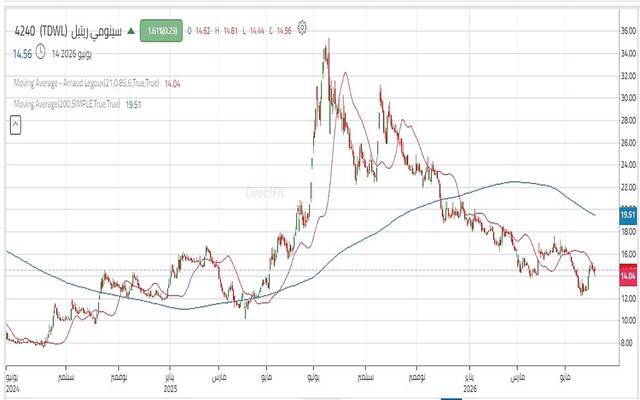The width and height of the screenshot is (640, 400).
Task: Click the green 1.61% change badge
Action: 161,31
